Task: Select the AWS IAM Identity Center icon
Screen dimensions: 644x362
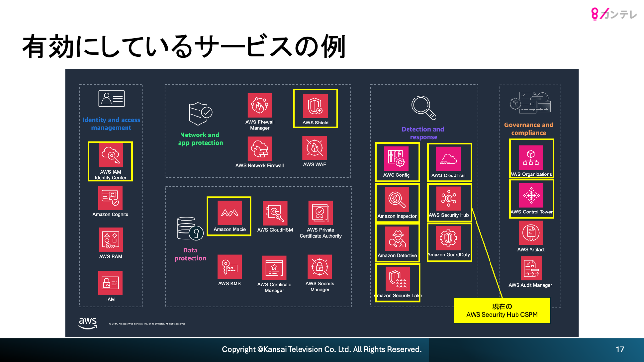Action: pyautogui.click(x=111, y=155)
